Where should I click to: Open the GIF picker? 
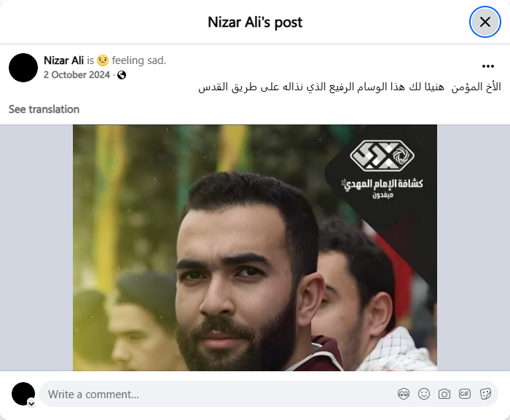point(465,394)
